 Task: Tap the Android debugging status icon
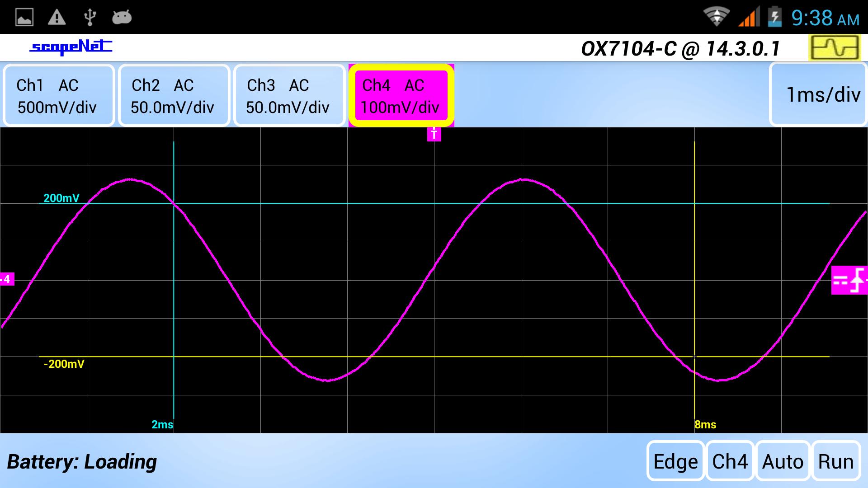(x=122, y=18)
